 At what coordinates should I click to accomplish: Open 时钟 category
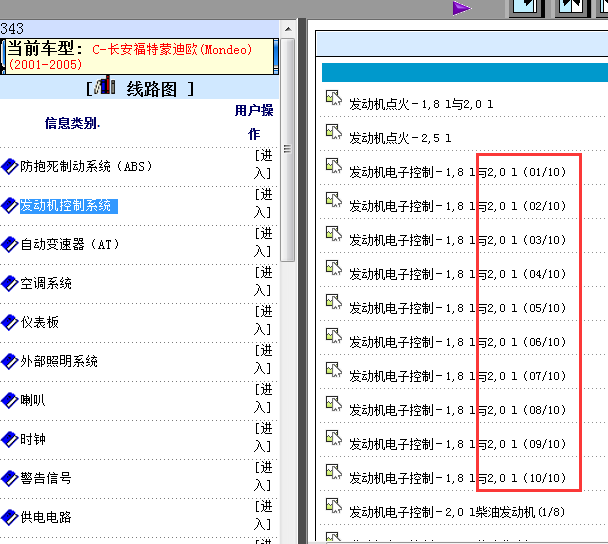coord(33,439)
